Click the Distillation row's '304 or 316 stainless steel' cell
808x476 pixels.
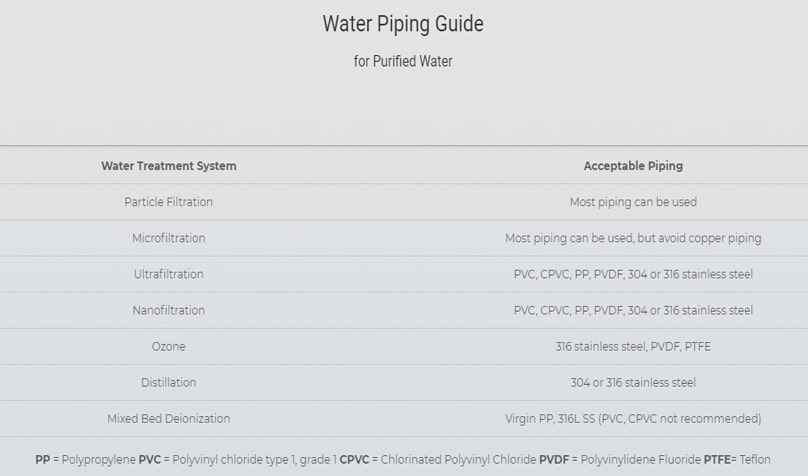pos(633,382)
